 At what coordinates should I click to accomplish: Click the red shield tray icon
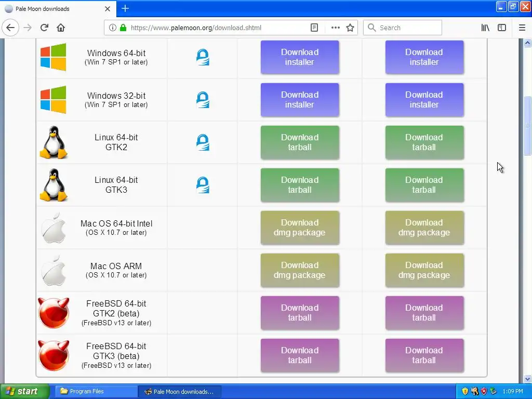click(484, 392)
